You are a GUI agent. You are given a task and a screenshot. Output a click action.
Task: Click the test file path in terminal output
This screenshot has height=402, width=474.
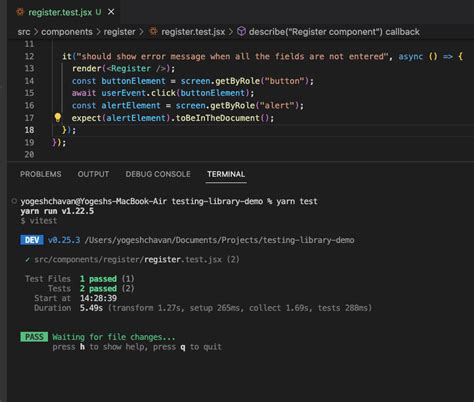coord(128,259)
